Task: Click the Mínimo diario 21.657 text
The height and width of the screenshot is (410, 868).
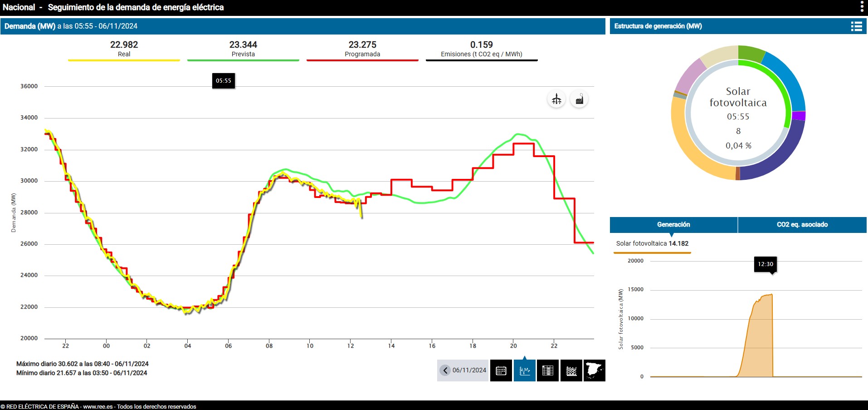Action: click(x=82, y=373)
